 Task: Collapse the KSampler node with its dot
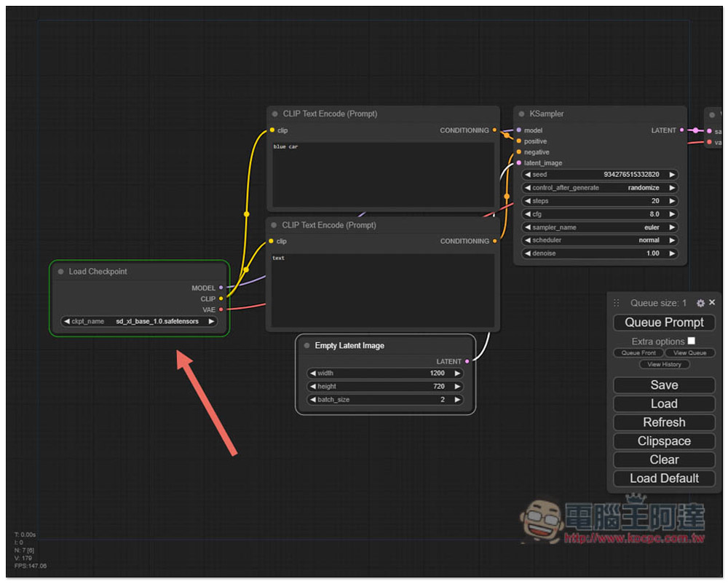(521, 114)
